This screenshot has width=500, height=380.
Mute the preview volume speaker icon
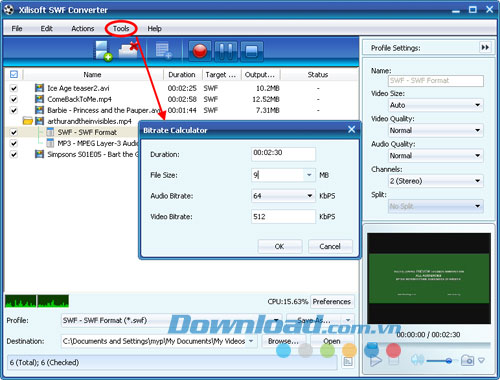(x=417, y=360)
